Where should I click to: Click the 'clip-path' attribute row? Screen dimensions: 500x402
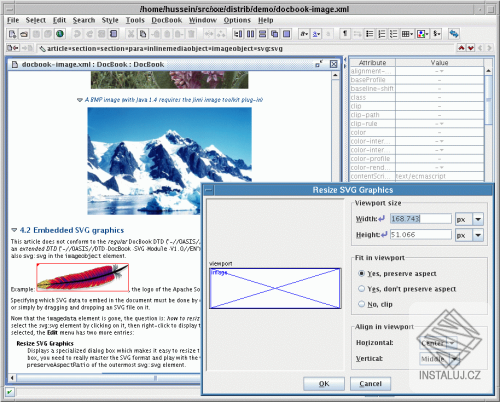click(x=417, y=115)
